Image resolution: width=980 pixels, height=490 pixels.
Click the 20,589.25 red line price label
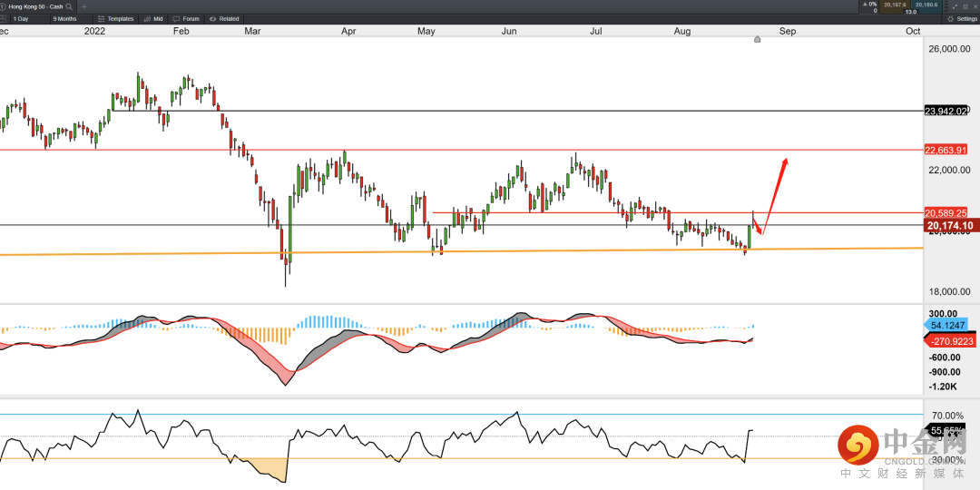tap(946, 212)
